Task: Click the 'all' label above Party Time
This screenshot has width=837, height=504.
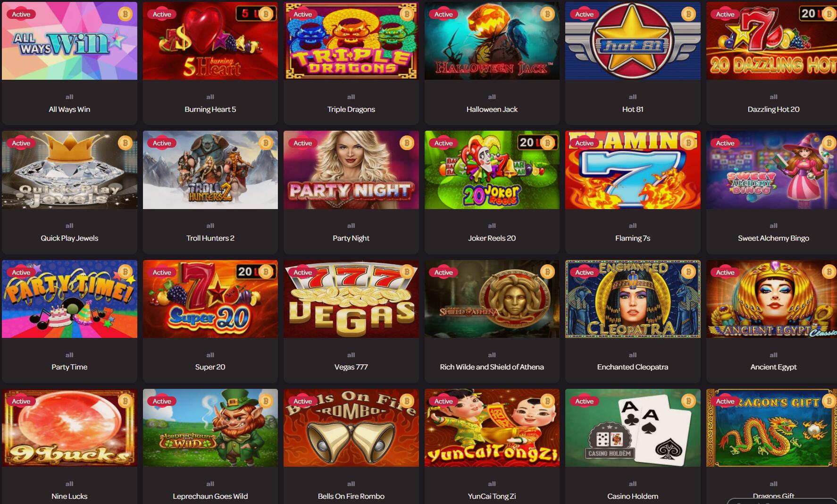Action: 69,355
